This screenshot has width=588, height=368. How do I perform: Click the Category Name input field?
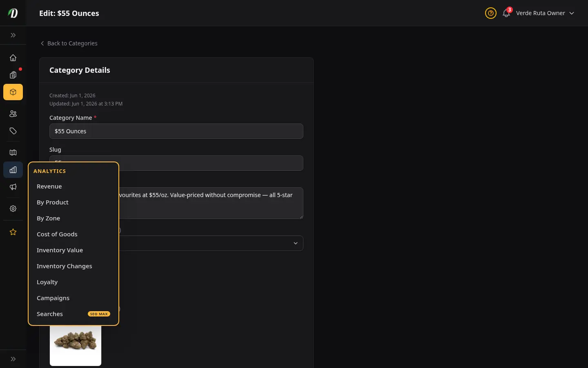[x=176, y=131]
